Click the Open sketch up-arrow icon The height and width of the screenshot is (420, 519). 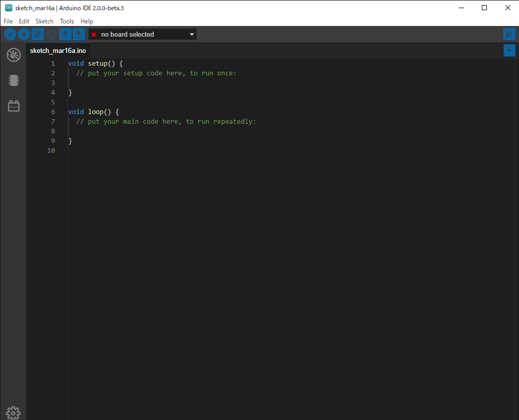pos(65,34)
